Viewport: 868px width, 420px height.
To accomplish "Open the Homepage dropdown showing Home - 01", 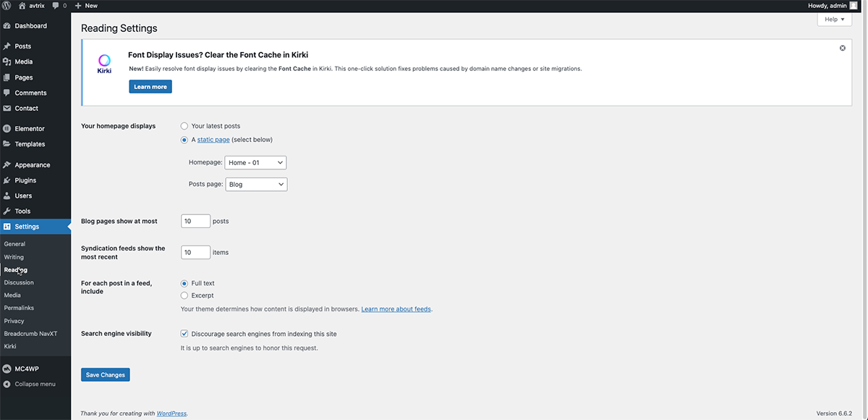I will pyautogui.click(x=255, y=163).
